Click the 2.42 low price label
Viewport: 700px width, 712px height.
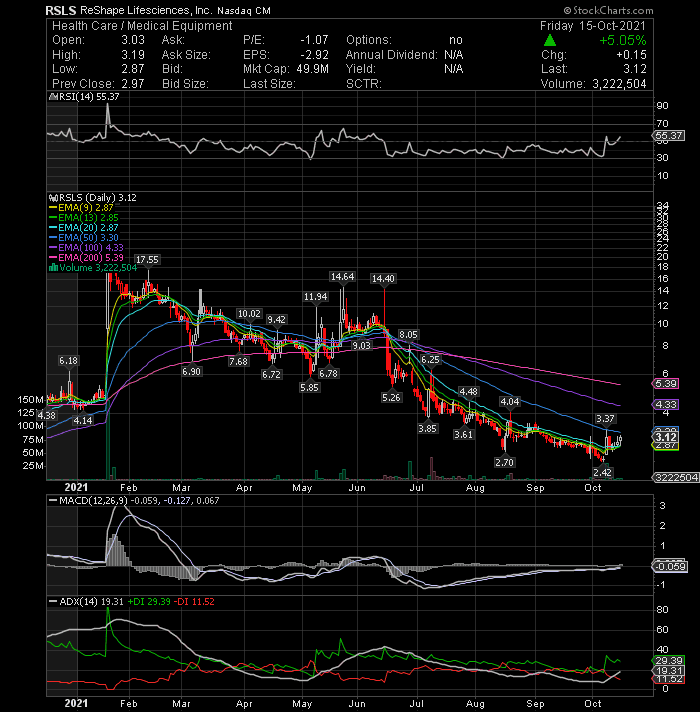coord(602,473)
